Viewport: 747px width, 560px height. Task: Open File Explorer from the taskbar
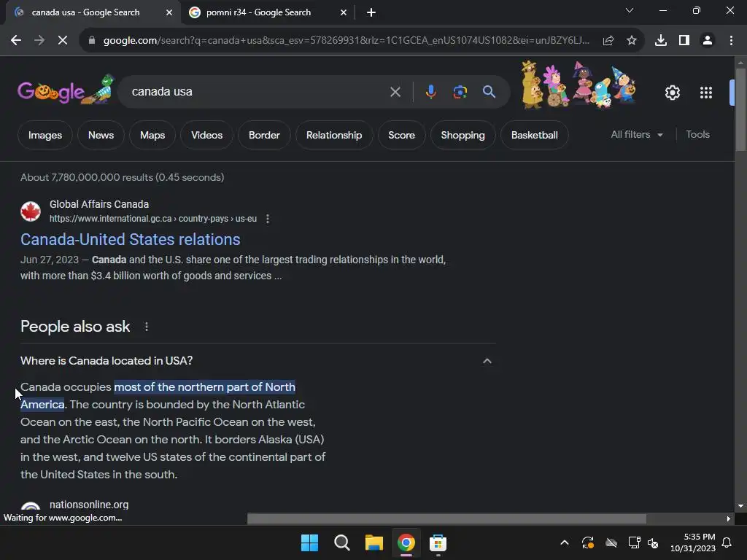coord(374,542)
